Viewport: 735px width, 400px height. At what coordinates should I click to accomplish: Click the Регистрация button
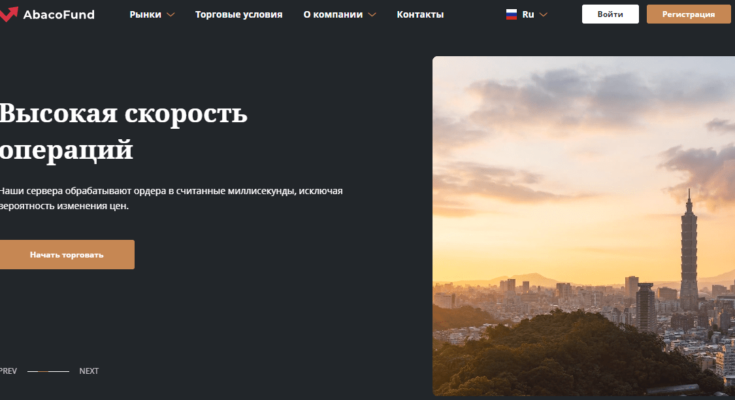688,14
